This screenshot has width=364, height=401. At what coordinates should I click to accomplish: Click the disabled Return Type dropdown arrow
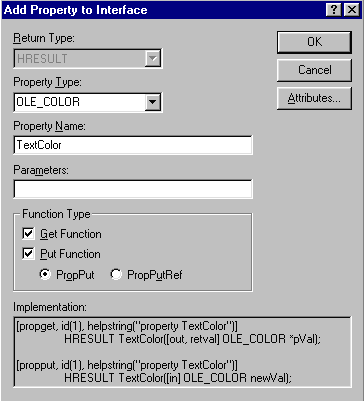153,59
